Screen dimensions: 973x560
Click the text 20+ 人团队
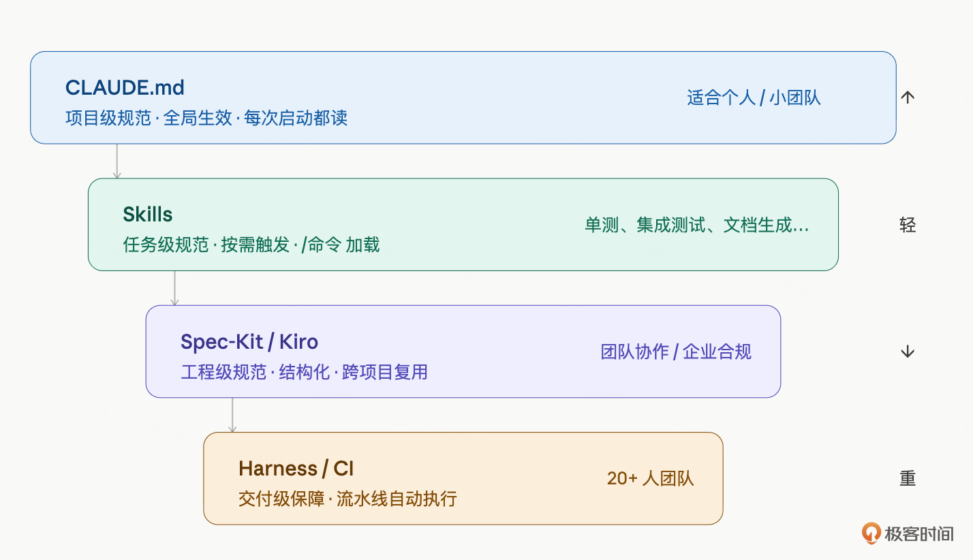(650, 478)
